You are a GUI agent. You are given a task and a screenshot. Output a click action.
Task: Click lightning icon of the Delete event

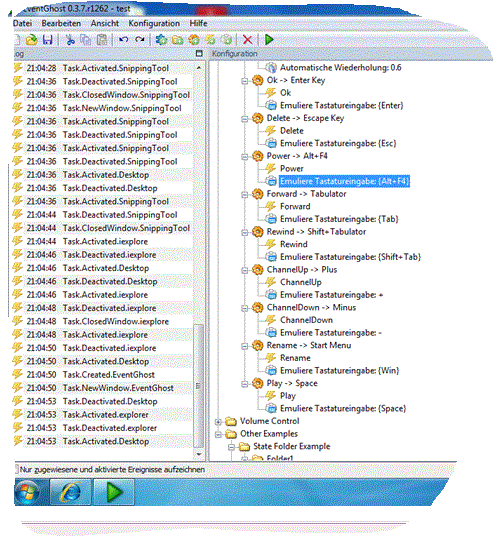pos(271,131)
